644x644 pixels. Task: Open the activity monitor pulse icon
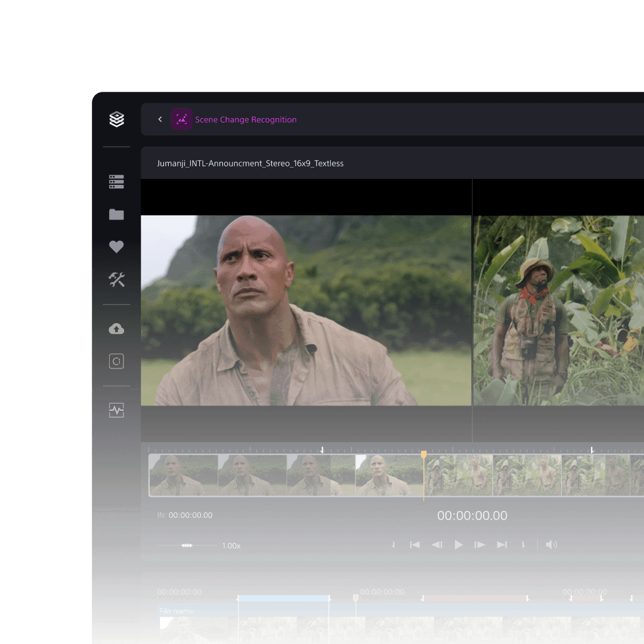[116, 410]
